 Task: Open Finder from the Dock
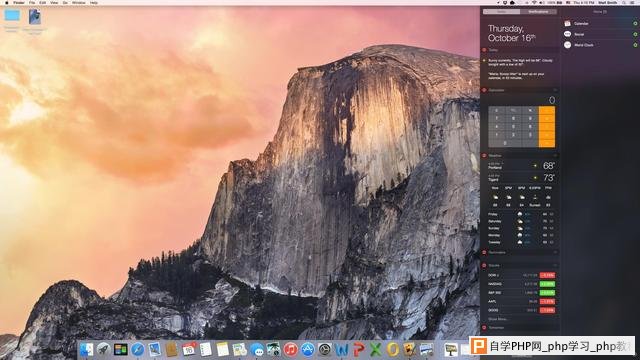87,349
